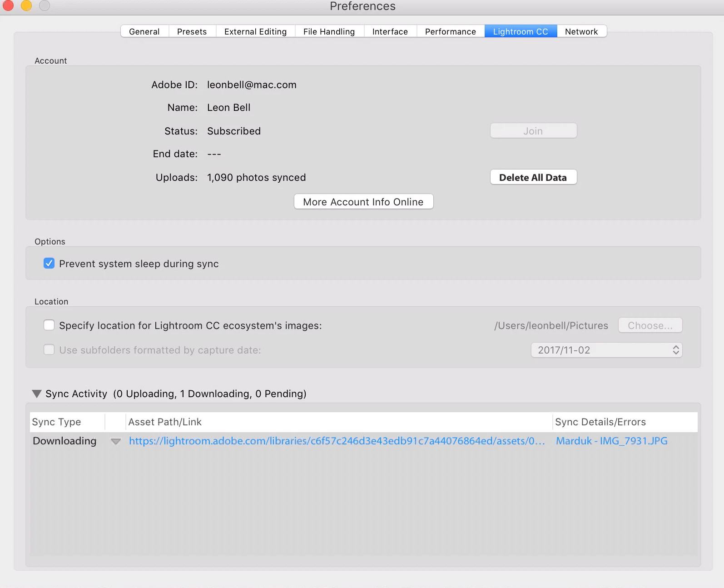Collapse the Sync Activity disclosure triangle

(x=37, y=394)
